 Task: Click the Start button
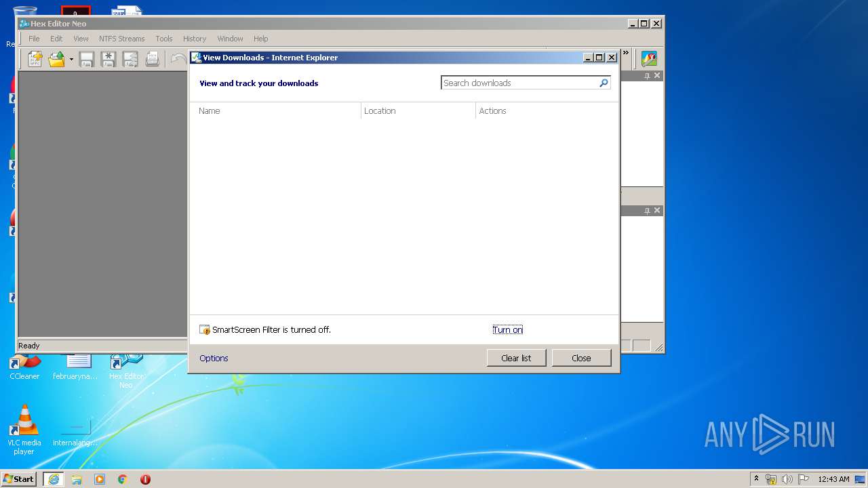(19, 479)
